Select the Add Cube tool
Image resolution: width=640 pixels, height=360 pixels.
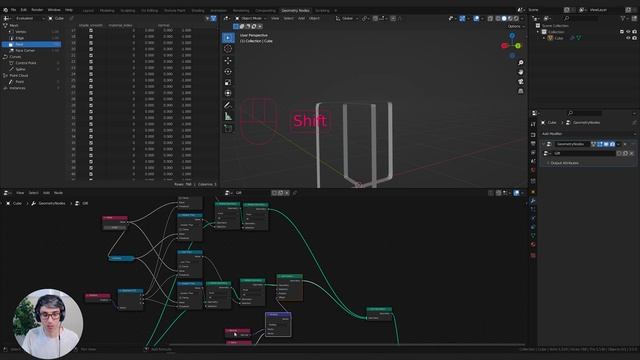coord(228,128)
